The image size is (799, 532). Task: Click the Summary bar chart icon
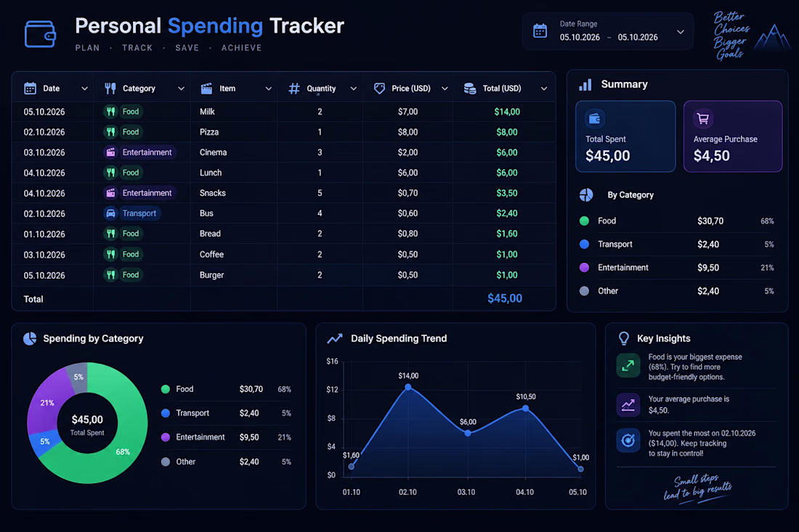(x=585, y=84)
